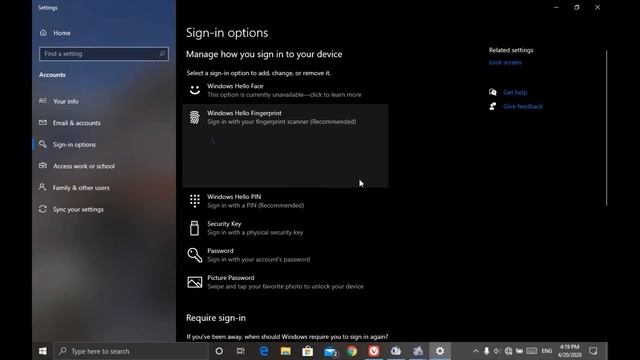Click the Family & other users person icon

(x=42, y=187)
